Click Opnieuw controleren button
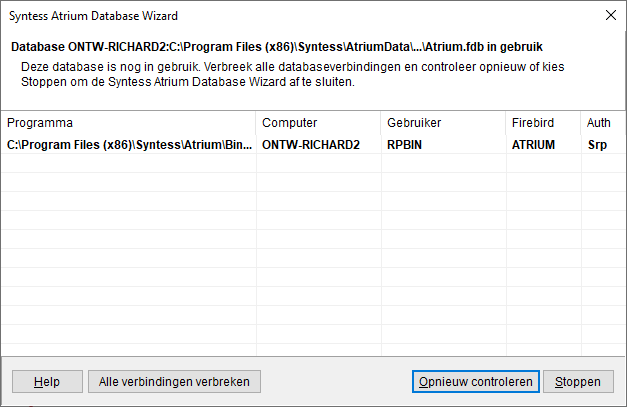 pyautogui.click(x=475, y=381)
